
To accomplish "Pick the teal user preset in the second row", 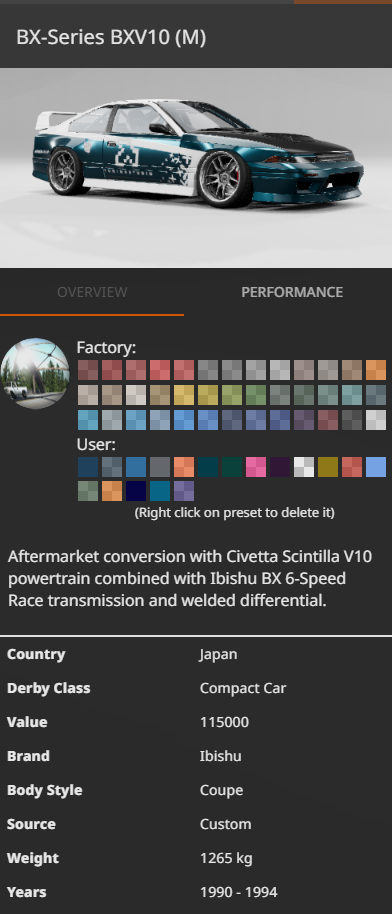I will (160, 491).
